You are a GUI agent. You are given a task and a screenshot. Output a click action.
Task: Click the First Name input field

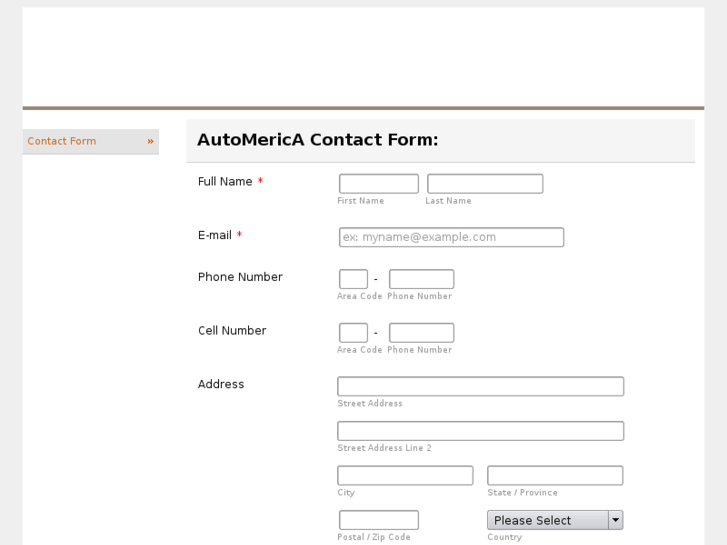[x=378, y=184]
